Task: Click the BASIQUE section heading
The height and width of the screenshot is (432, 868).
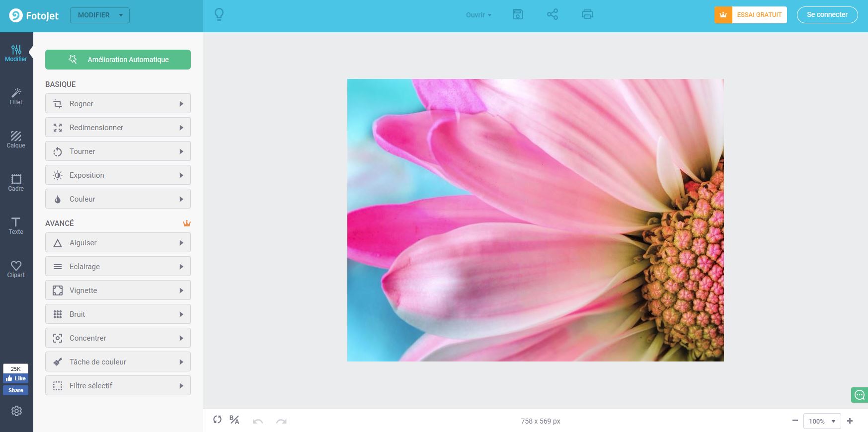Action: [x=61, y=84]
